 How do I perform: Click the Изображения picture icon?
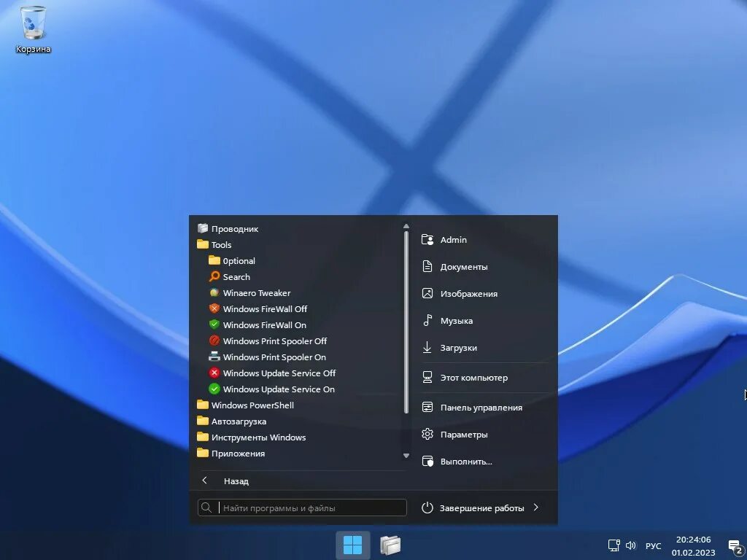[x=427, y=293]
